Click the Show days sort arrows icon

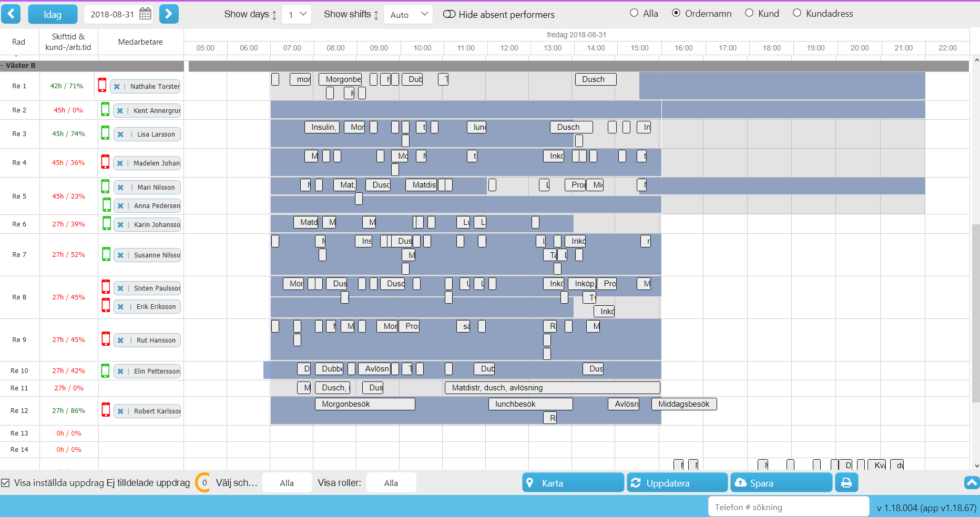pyautogui.click(x=274, y=15)
